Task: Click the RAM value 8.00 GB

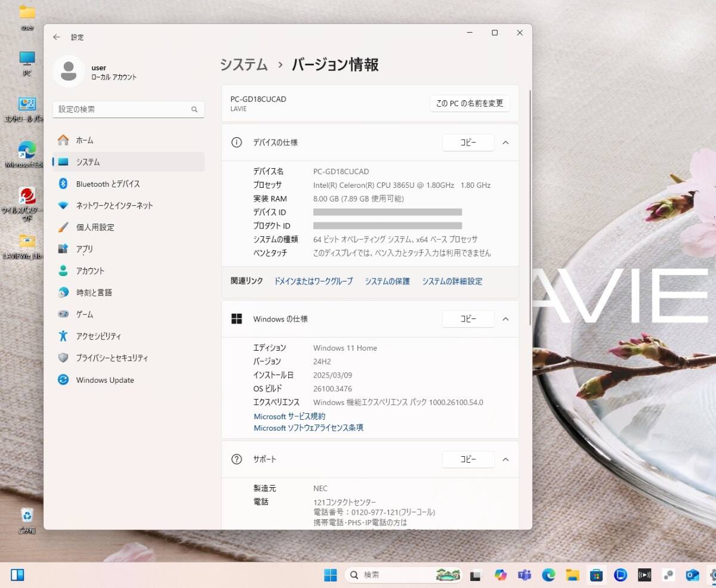Action: tap(359, 199)
